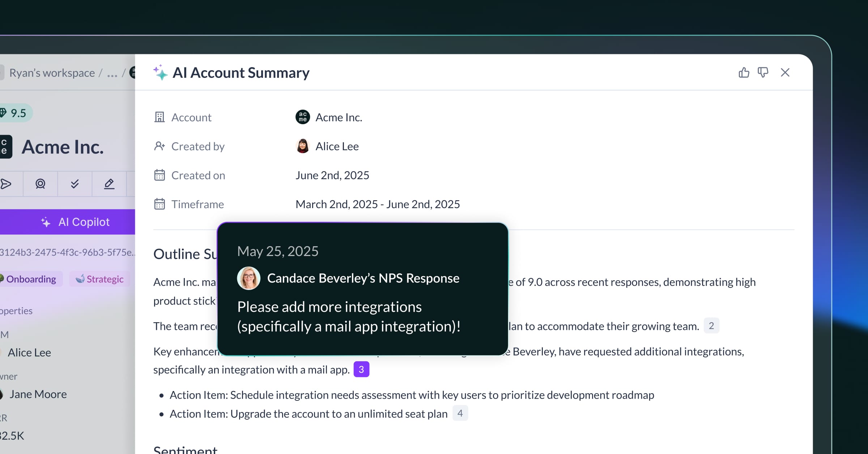Image resolution: width=868 pixels, height=454 pixels.
Task: Click Candace Beverley's avatar in tooltip
Action: pyautogui.click(x=248, y=278)
